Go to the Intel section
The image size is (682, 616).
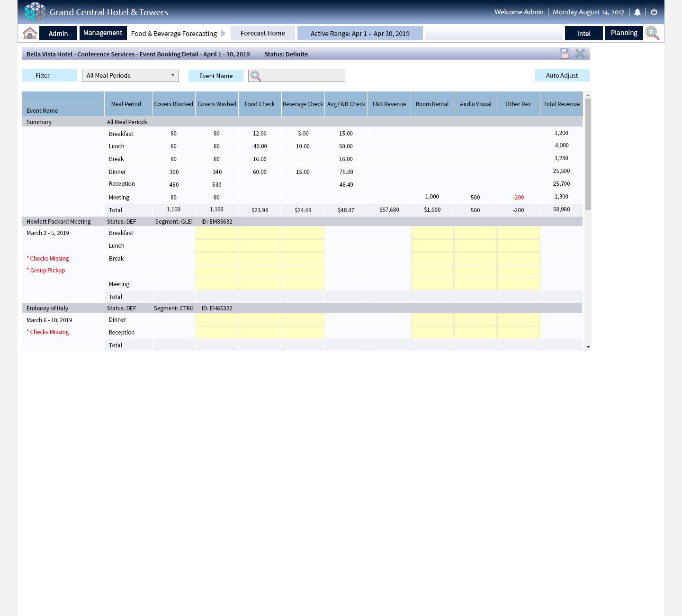click(x=583, y=34)
